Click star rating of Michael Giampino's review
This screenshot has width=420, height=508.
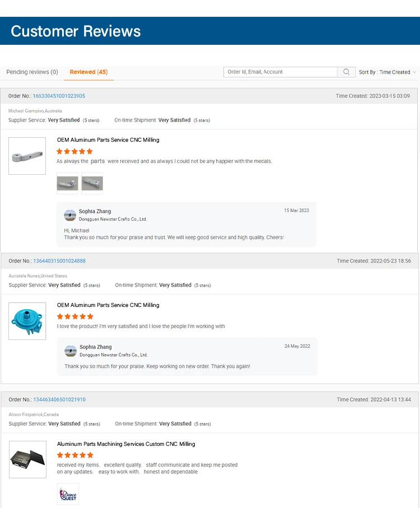(x=74, y=151)
